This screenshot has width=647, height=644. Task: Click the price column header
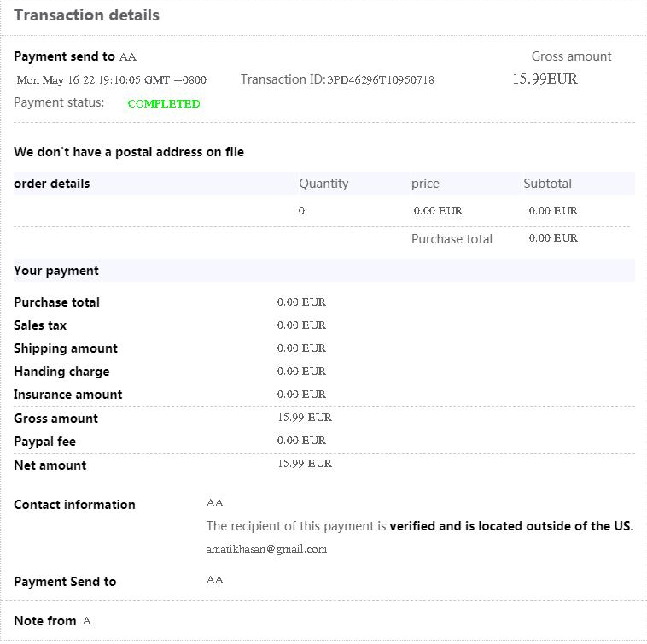tap(425, 184)
